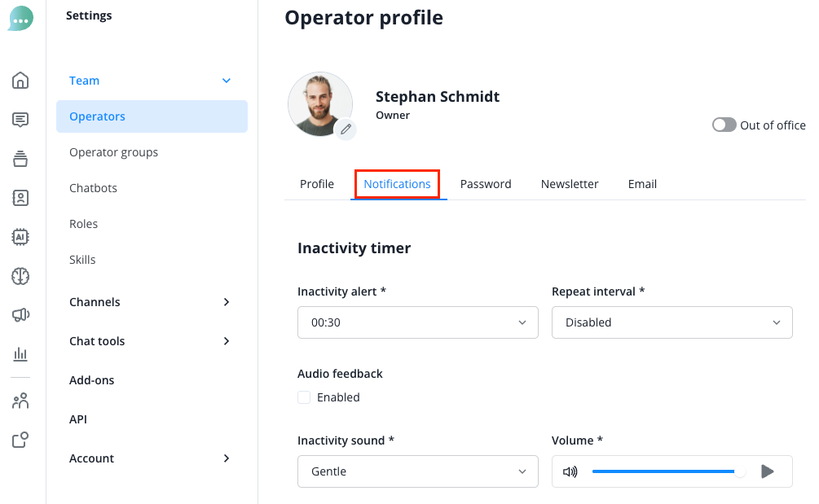This screenshot has height=504, width=819.
Task: Switch to the Password tab
Action: tap(486, 184)
